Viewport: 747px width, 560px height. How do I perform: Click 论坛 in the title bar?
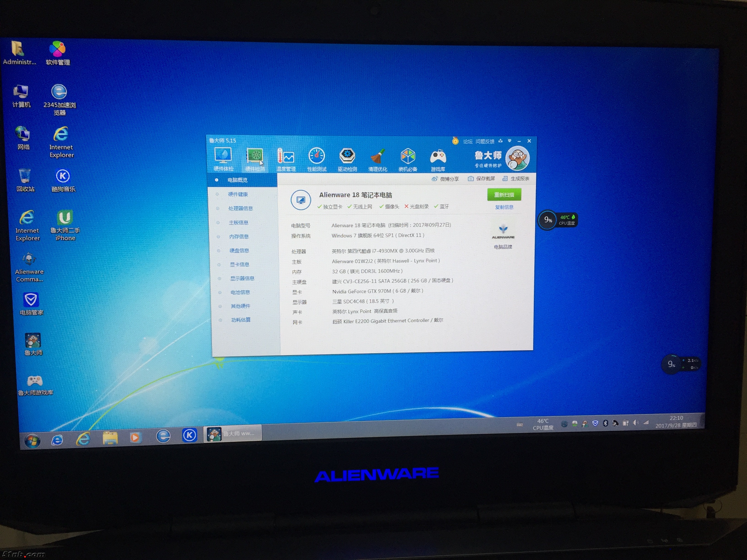[467, 141]
